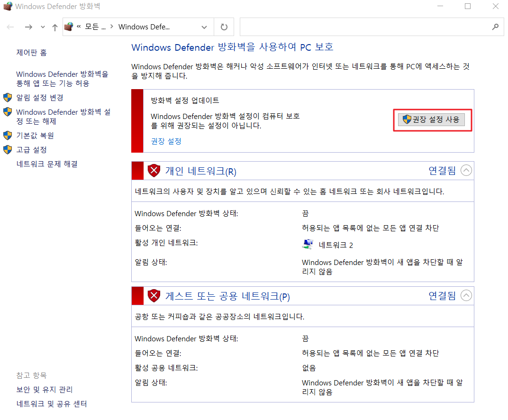
Task: Click the 권장 설정 사용 button
Action: click(431, 119)
